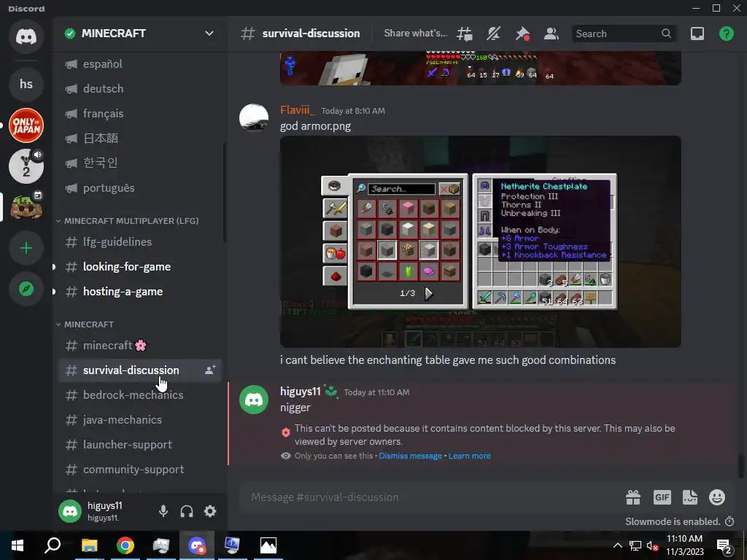747x560 pixels.
Task: Open the Pinned Messages icon
Action: (522, 34)
